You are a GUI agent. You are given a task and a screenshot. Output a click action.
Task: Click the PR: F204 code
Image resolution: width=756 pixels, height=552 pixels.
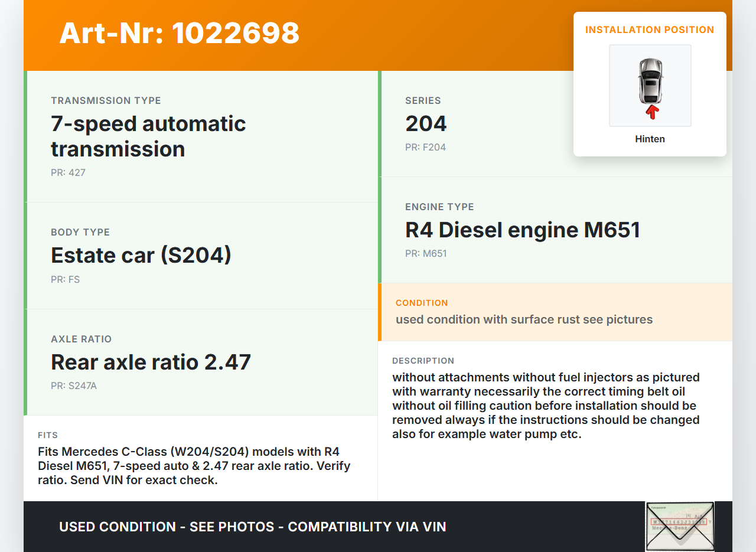point(425,147)
